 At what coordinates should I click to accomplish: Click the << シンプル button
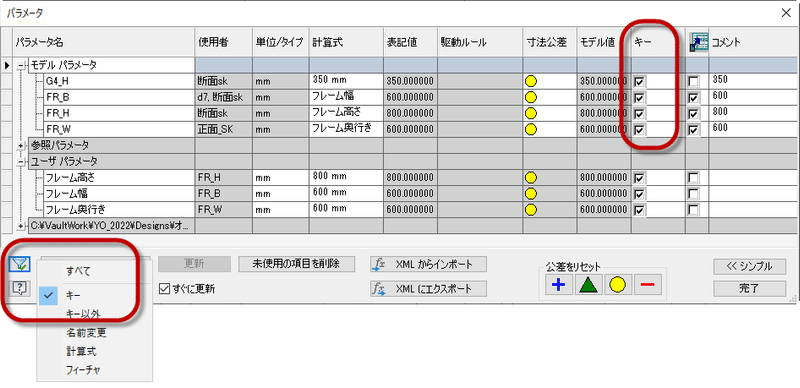749,266
